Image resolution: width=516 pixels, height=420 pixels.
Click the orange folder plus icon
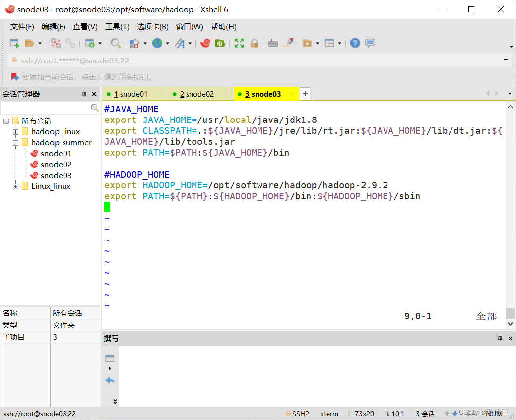307,43
